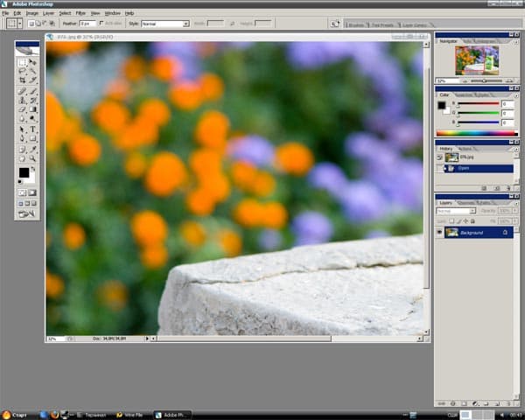The width and height of the screenshot is (525, 420).
Task: Switch to the Actions tab
Action: (x=465, y=149)
